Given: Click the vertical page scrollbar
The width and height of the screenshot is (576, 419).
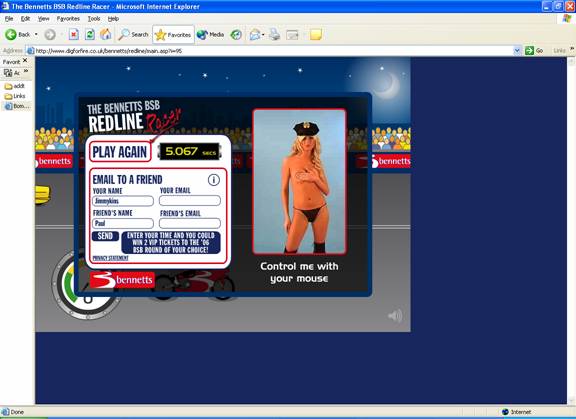Looking at the screenshot, I should click(571, 231).
